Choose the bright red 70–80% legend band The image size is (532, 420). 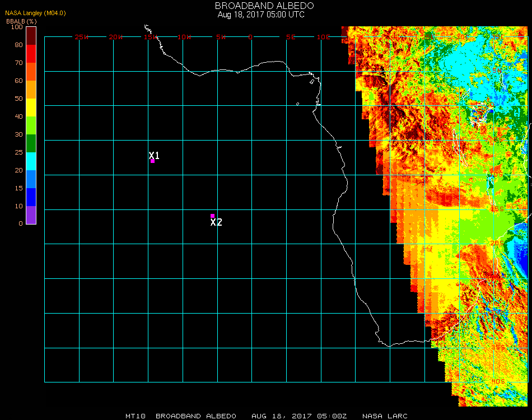[31, 54]
